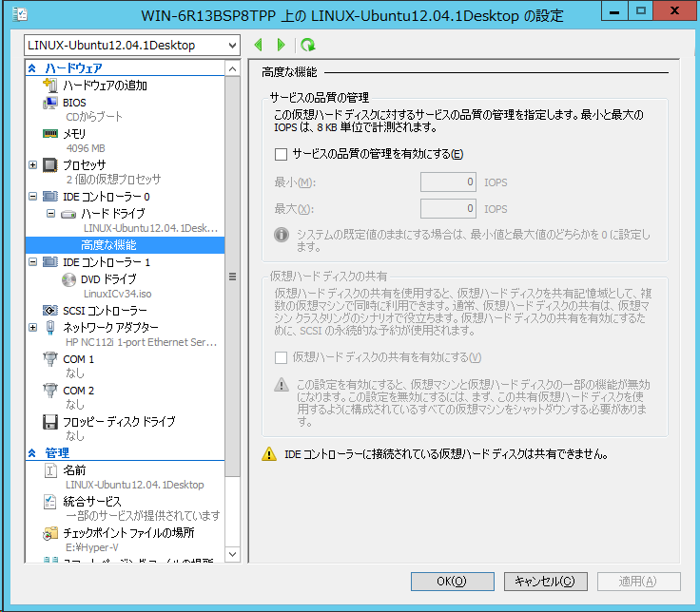
Task: Click the LinuxICv34.iso text
Action: click(117, 294)
